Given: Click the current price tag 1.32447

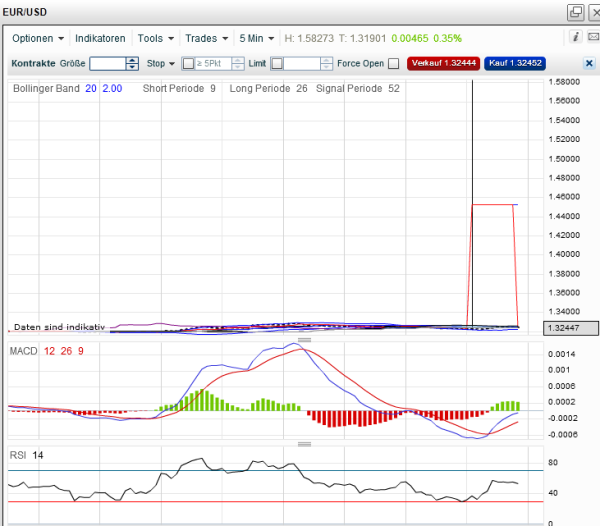Looking at the screenshot, I should coord(571,328).
